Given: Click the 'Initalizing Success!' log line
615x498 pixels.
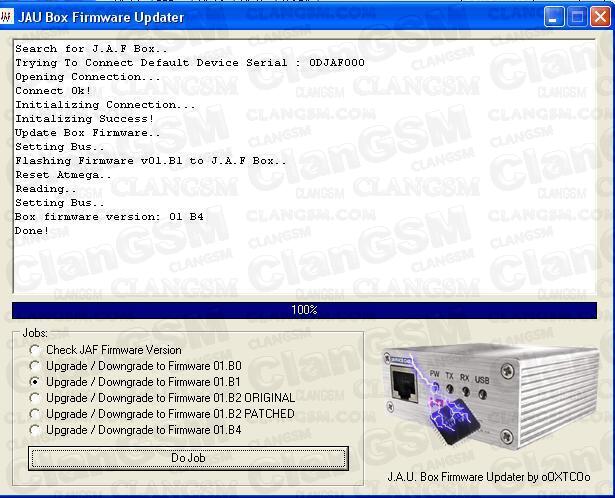Looking at the screenshot, I should (84, 119).
